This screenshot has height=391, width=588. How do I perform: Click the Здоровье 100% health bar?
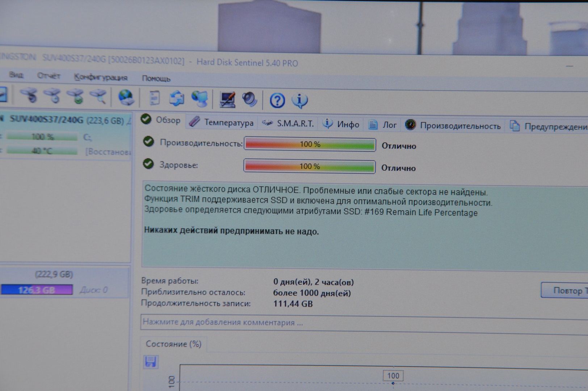click(310, 167)
